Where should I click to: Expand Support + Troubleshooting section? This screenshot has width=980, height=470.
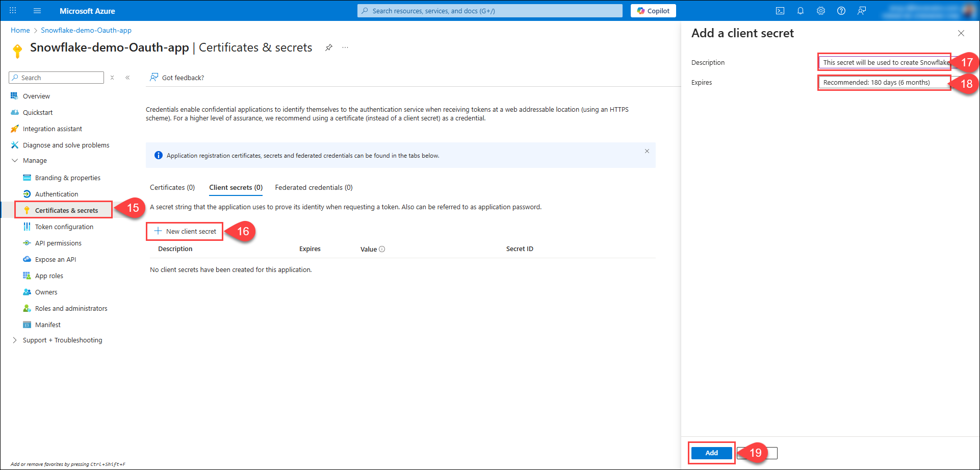click(x=15, y=340)
